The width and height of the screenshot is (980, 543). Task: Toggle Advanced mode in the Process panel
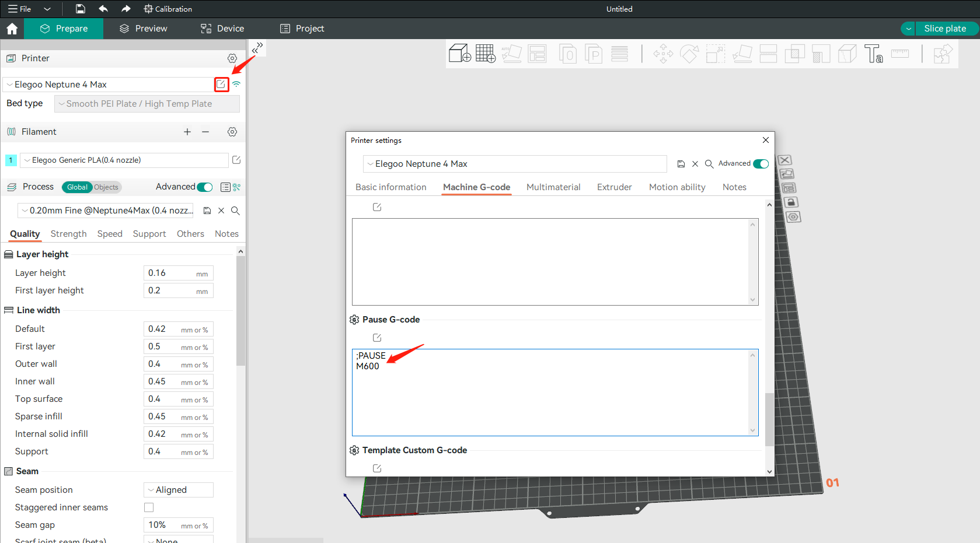(x=205, y=187)
